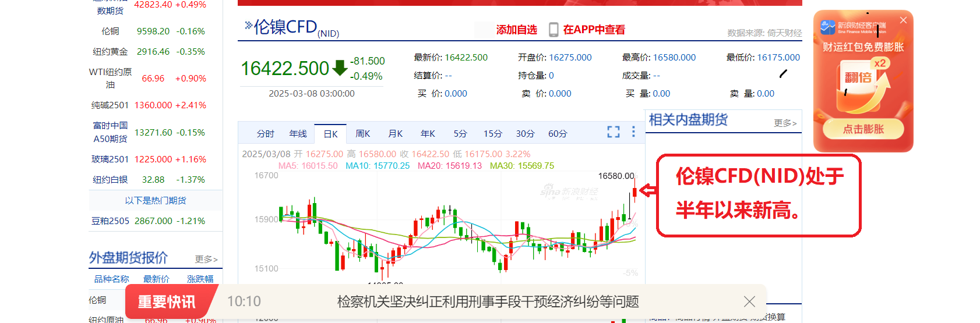Select the 月K chart tab
980x323 pixels.
pos(396,134)
